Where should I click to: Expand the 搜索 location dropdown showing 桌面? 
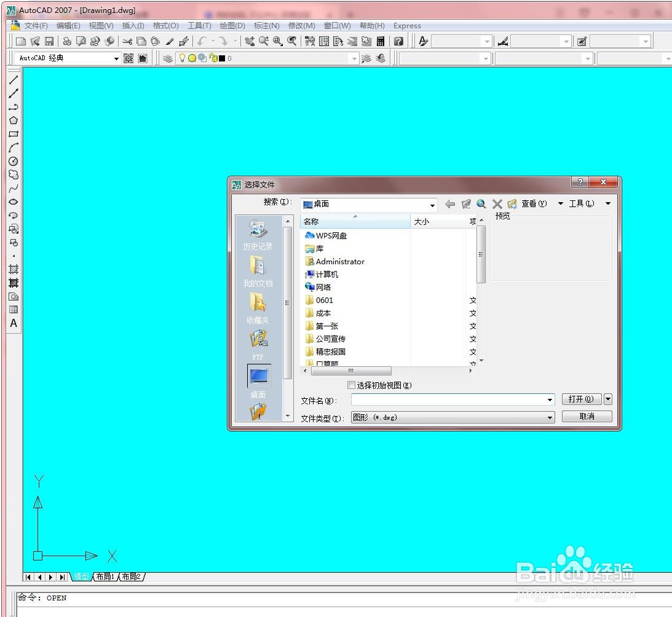point(432,205)
